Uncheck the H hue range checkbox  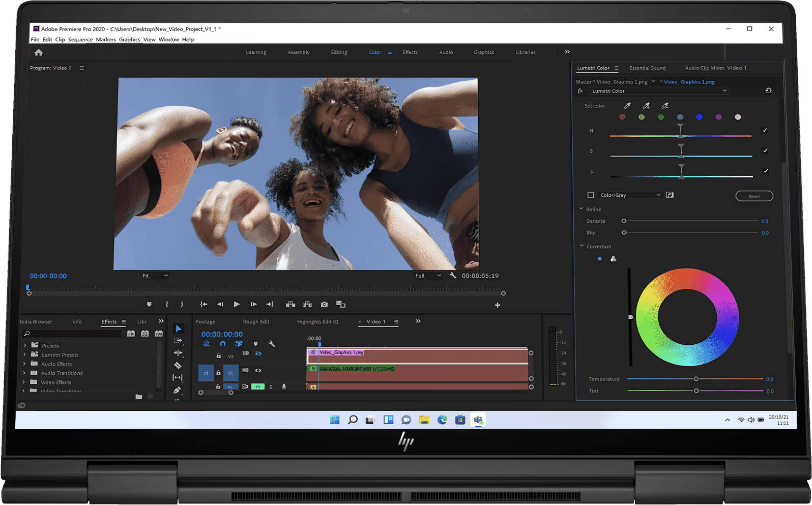(x=764, y=130)
